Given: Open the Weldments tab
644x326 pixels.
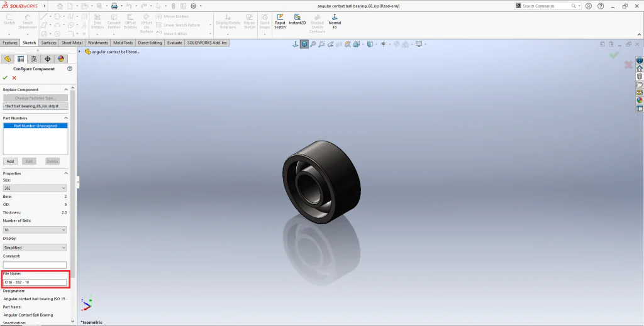Looking at the screenshot, I should point(97,43).
